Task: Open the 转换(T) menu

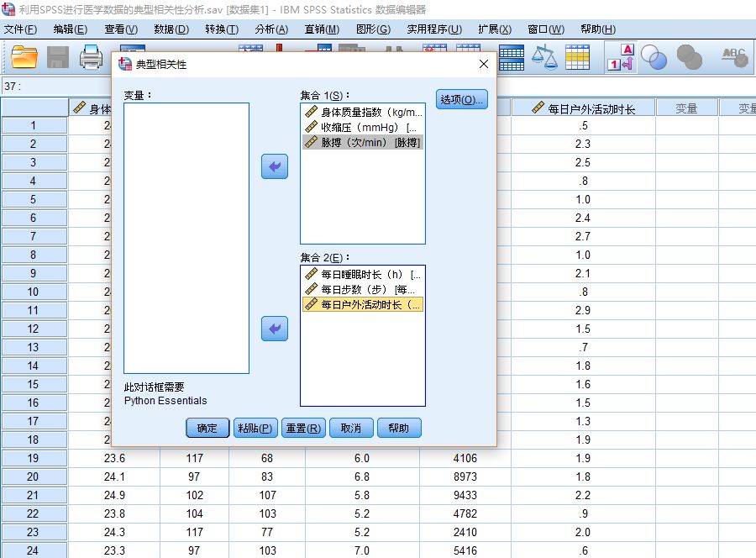Action: (x=219, y=28)
